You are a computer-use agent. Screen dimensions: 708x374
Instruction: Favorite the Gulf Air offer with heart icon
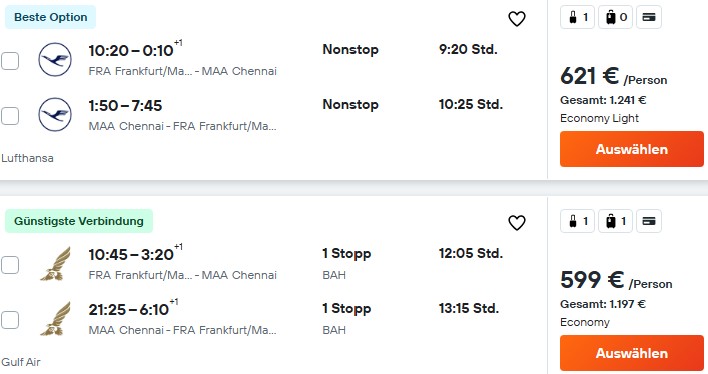[x=517, y=223]
